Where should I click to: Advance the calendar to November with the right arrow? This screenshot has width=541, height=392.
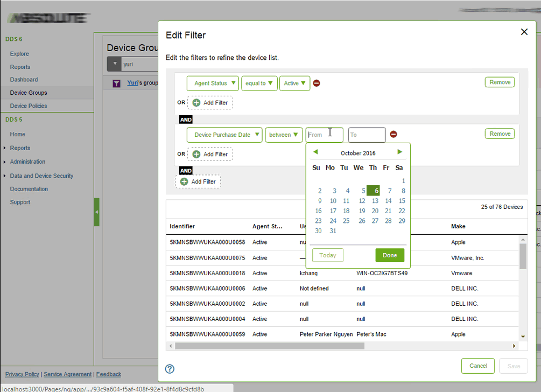tap(399, 152)
